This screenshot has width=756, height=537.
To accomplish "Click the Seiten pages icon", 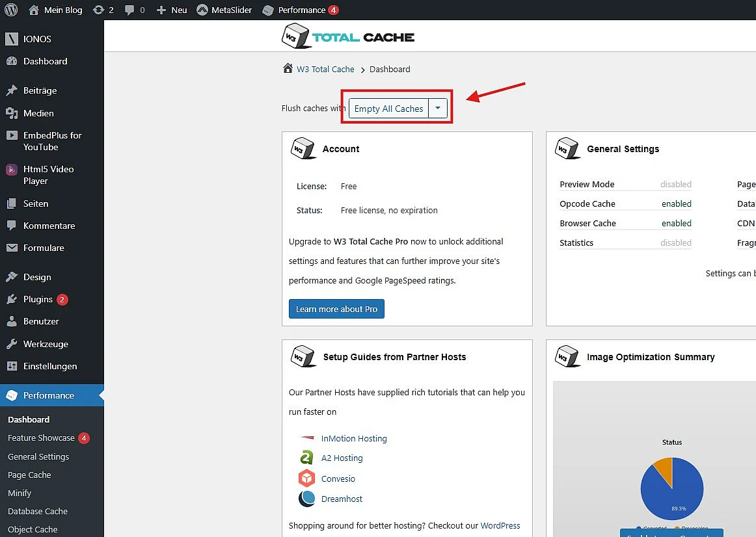I will [12, 203].
